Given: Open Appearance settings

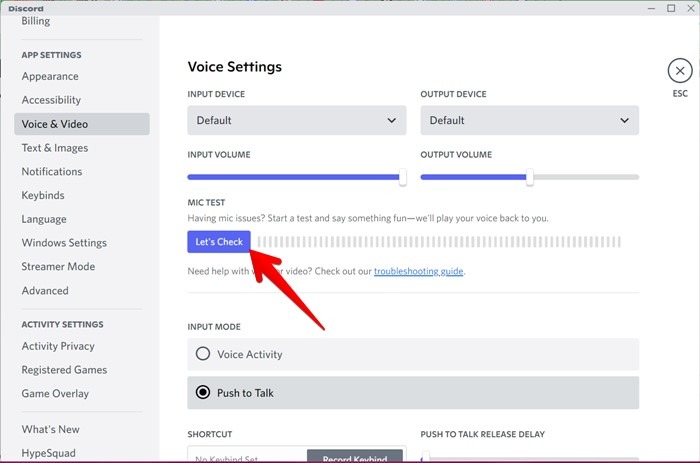Looking at the screenshot, I should (x=50, y=76).
